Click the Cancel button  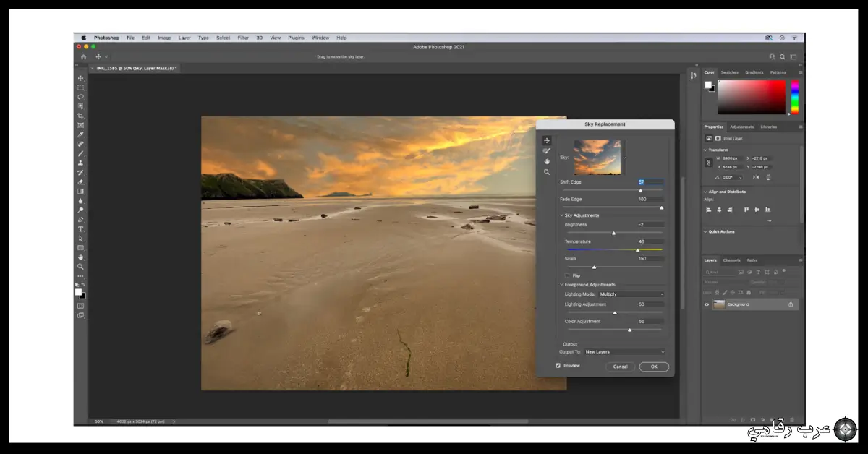tap(620, 367)
